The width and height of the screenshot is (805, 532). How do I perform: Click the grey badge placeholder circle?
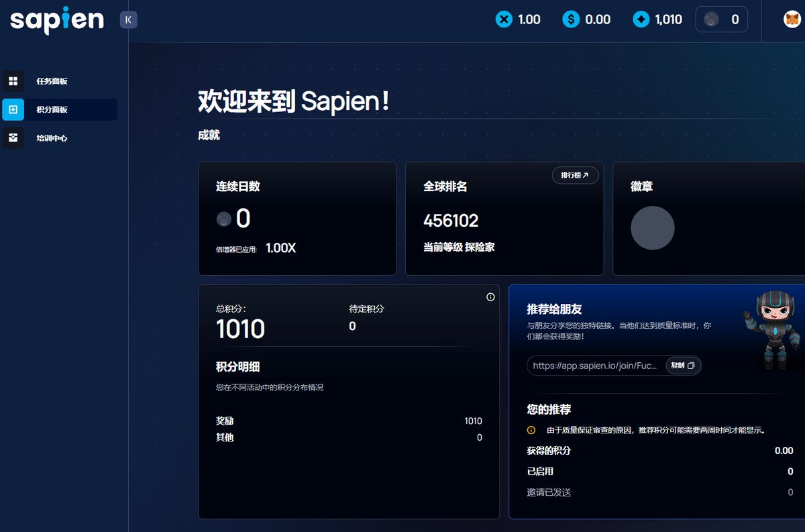click(652, 228)
